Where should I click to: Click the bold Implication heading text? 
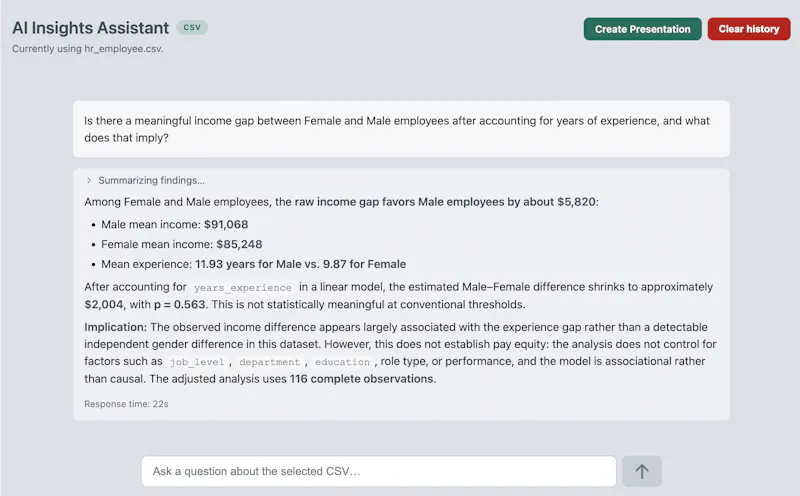tap(115, 327)
